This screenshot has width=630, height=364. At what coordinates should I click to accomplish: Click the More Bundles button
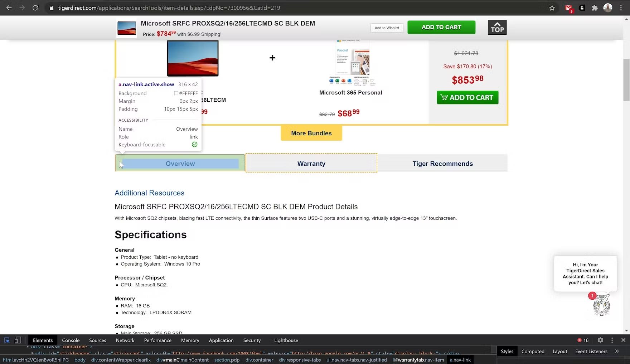(x=311, y=133)
